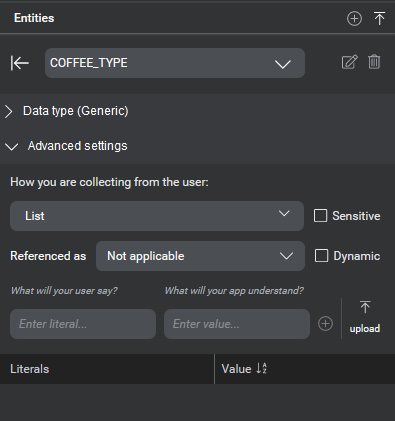Click the upload arrow icon in Entities header
The height and width of the screenshot is (421, 395).
[x=379, y=18]
